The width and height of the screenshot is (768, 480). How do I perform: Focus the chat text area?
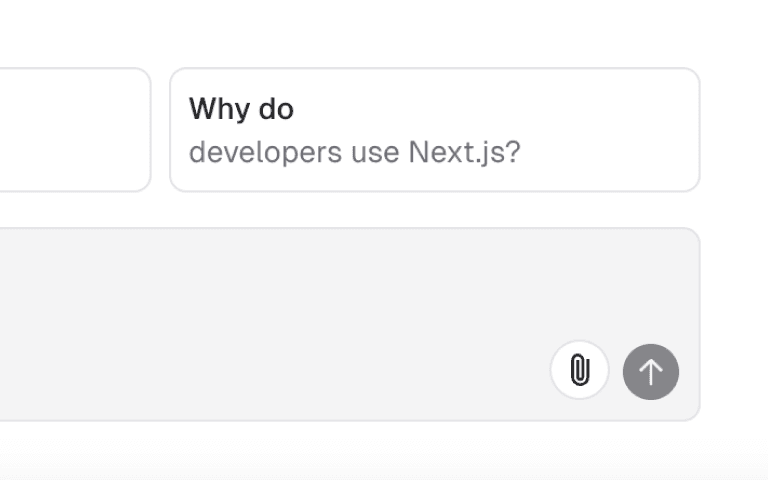point(300,290)
